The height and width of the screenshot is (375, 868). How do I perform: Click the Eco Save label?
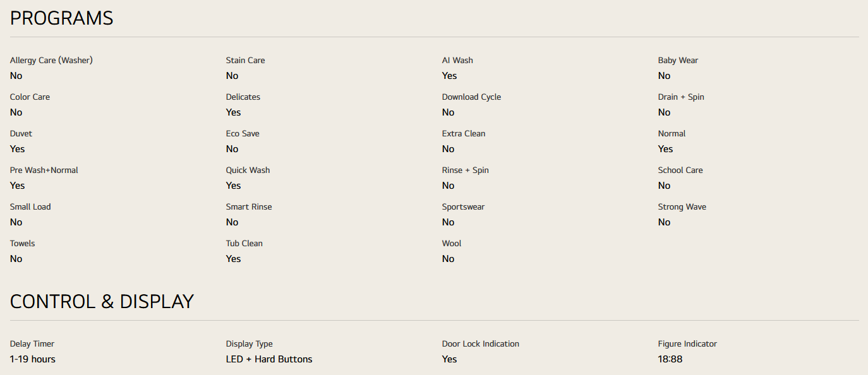pos(243,134)
